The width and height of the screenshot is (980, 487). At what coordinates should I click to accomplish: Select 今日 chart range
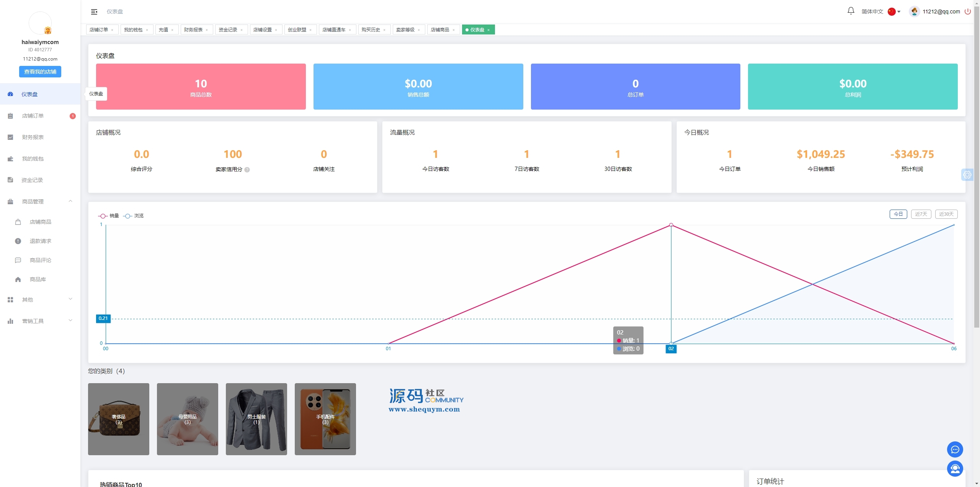(898, 214)
